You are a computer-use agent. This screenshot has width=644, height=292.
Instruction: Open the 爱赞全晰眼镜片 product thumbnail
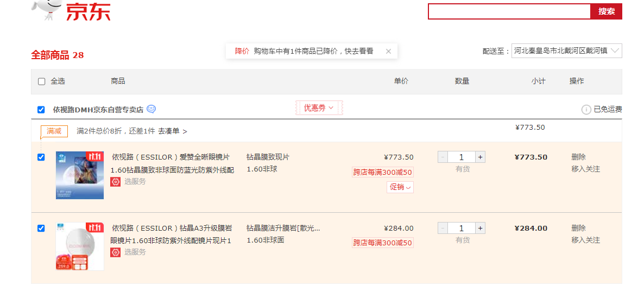point(80,175)
